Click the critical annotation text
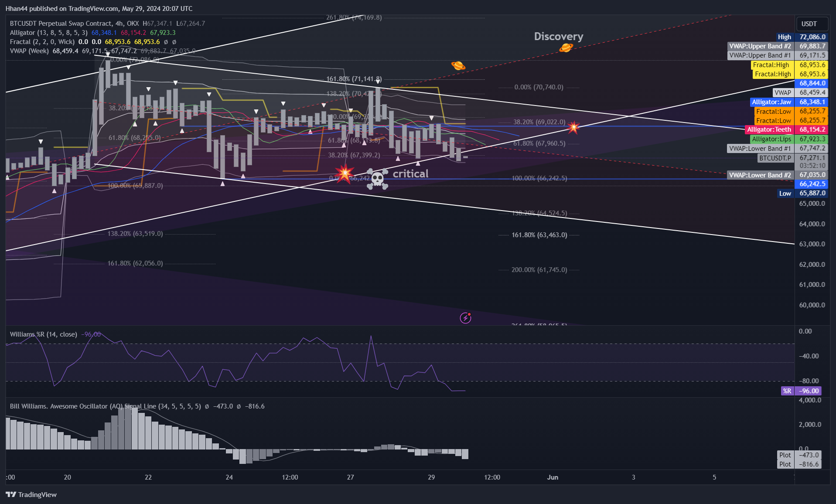The image size is (836, 504). (x=410, y=174)
